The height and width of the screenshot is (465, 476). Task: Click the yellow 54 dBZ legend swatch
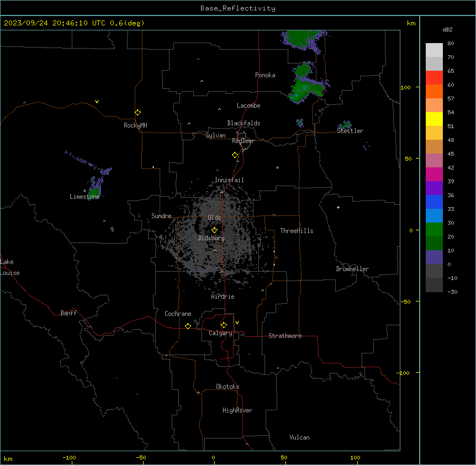(x=434, y=119)
